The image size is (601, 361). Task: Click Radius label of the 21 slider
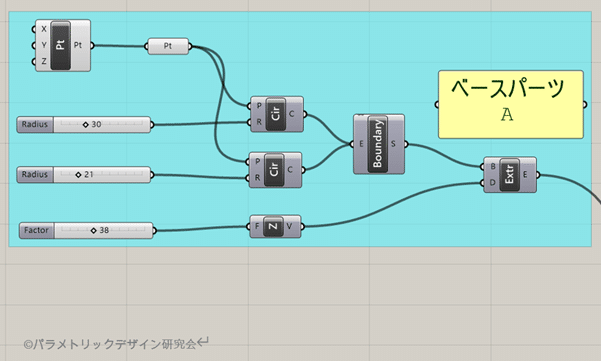click(x=35, y=175)
